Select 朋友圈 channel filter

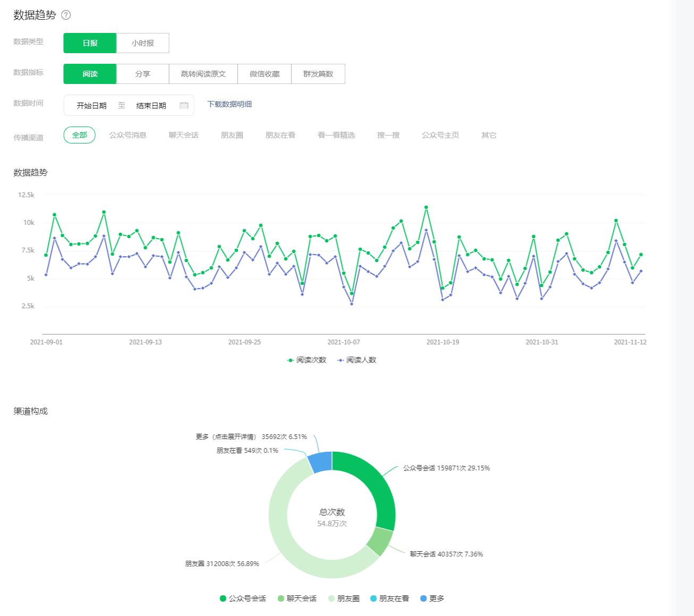[232, 135]
